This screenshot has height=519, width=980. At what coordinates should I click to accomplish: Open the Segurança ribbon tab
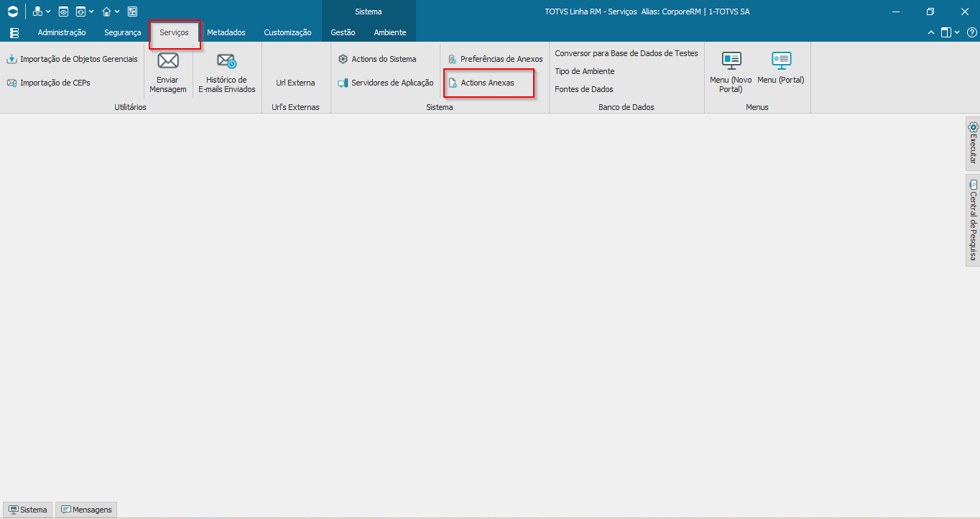122,32
